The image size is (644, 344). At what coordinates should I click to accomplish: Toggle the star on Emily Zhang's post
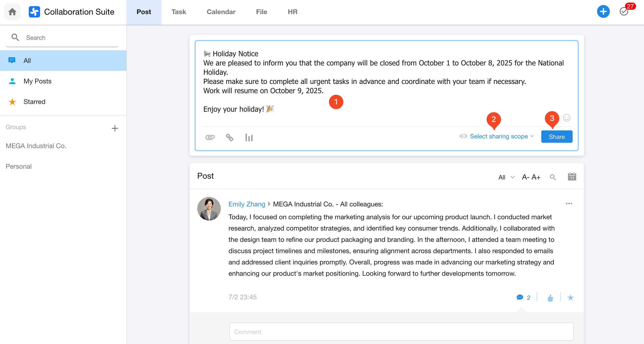[x=570, y=298]
